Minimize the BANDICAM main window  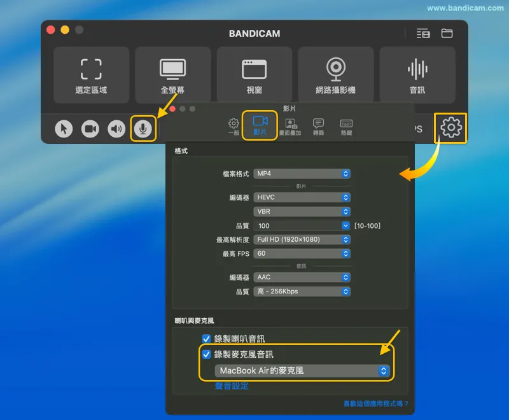click(65, 30)
